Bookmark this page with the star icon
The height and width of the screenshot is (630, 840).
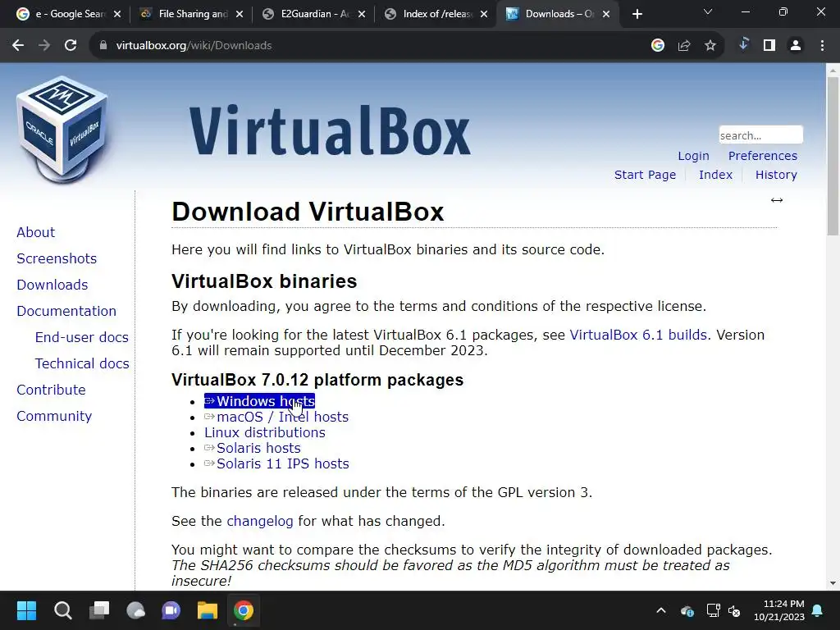point(710,46)
